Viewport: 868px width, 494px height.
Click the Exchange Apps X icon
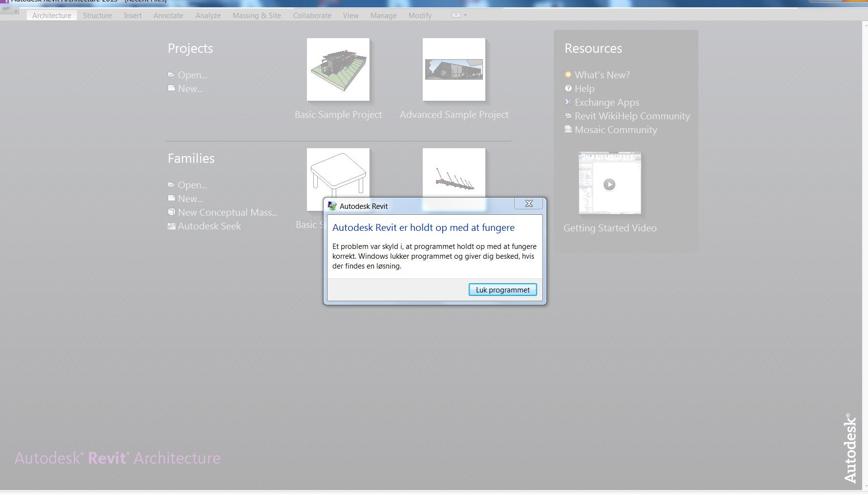568,102
